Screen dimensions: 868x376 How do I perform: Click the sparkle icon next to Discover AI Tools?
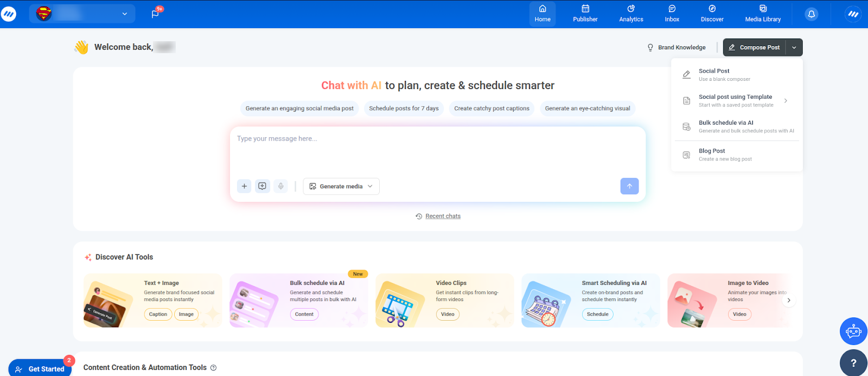pyautogui.click(x=88, y=257)
